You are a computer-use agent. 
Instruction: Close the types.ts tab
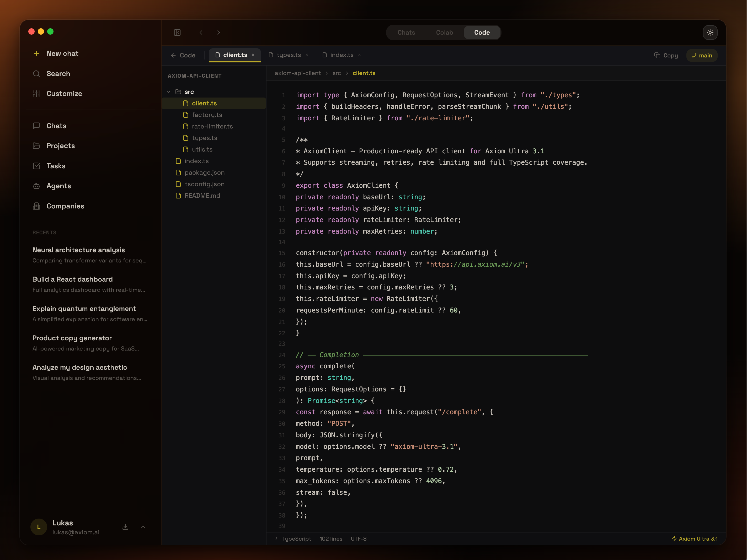(x=307, y=55)
